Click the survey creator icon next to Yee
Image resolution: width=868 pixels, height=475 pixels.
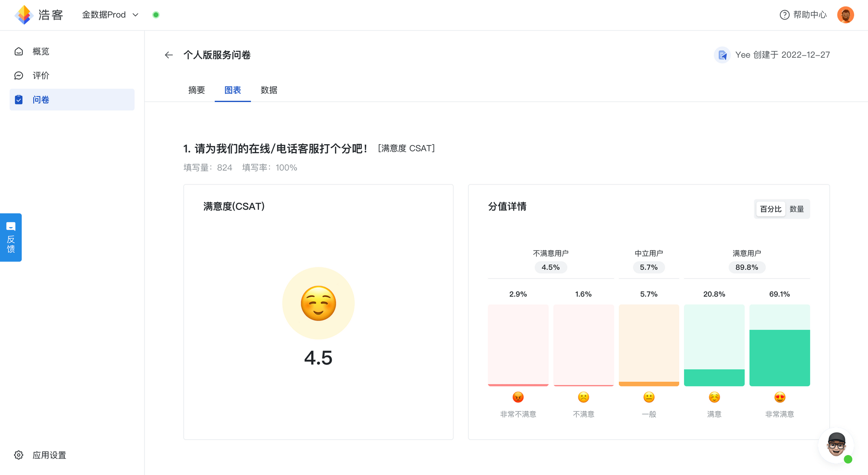(x=722, y=55)
